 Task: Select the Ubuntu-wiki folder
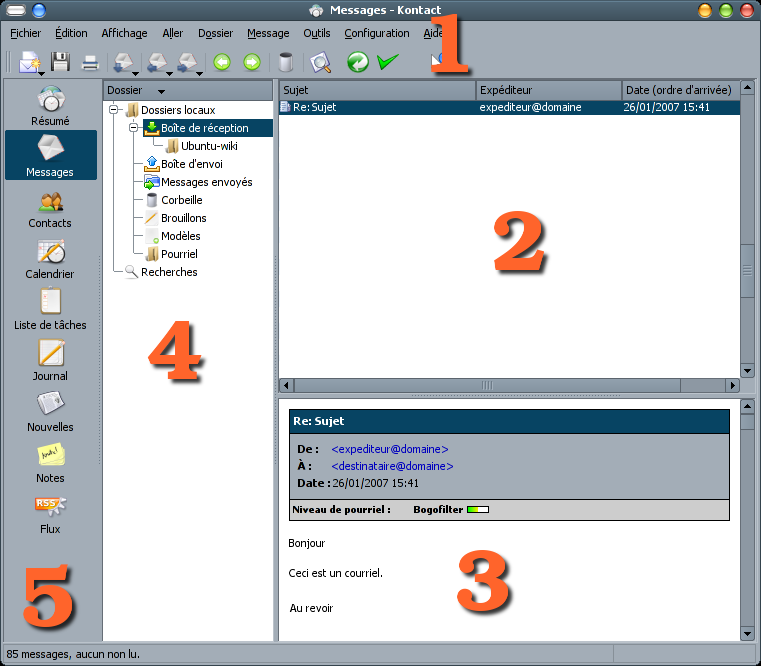pos(209,146)
